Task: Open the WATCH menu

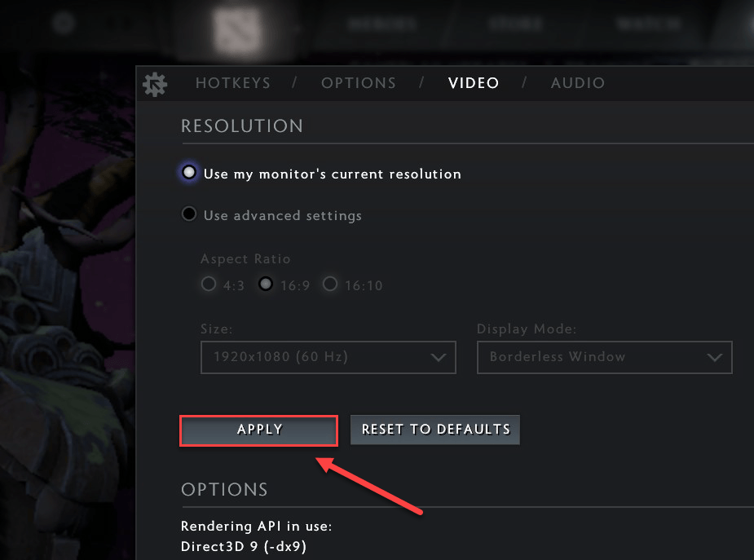Action: [648, 23]
